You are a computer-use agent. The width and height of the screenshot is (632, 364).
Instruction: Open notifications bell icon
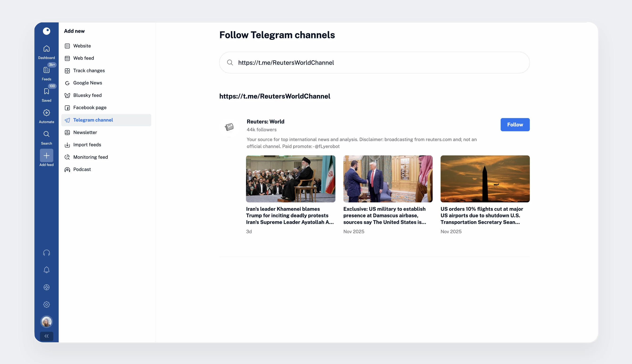[x=46, y=270]
